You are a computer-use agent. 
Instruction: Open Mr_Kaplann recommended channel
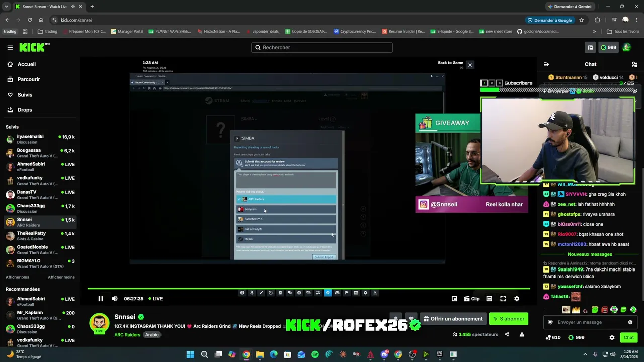pyautogui.click(x=40, y=315)
